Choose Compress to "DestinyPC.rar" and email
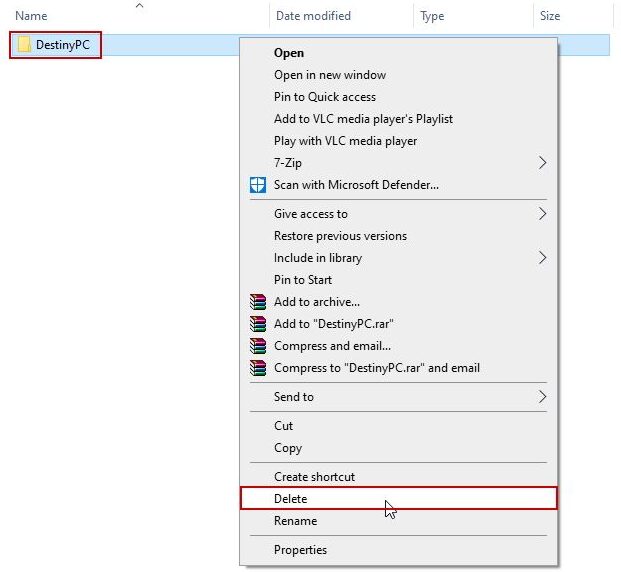The image size is (621, 572). [398, 368]
